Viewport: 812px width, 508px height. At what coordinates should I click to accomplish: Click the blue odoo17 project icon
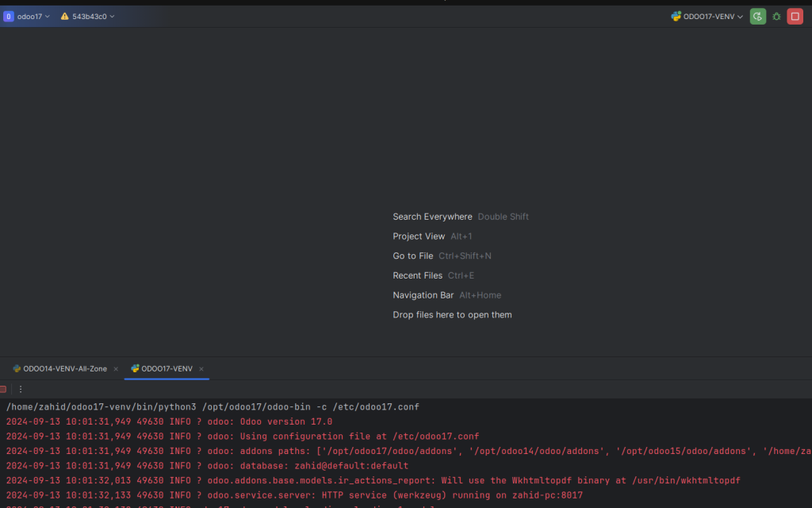(x=8, y=17)
